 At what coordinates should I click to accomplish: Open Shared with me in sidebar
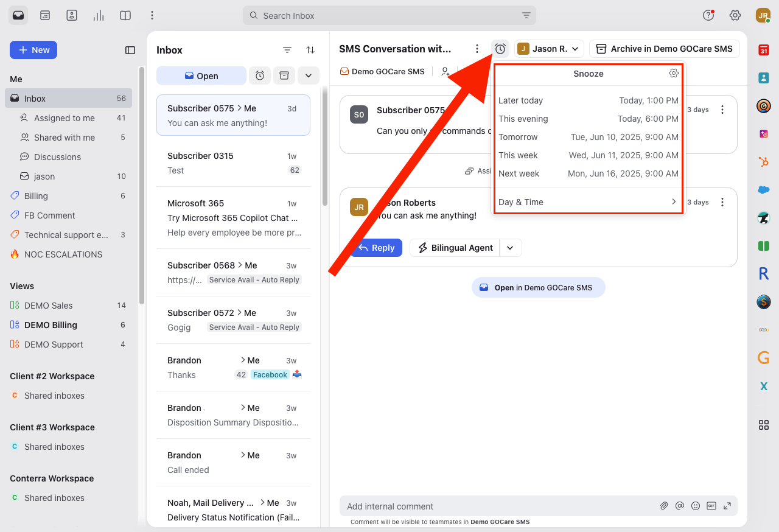click(x=68, y=138)
